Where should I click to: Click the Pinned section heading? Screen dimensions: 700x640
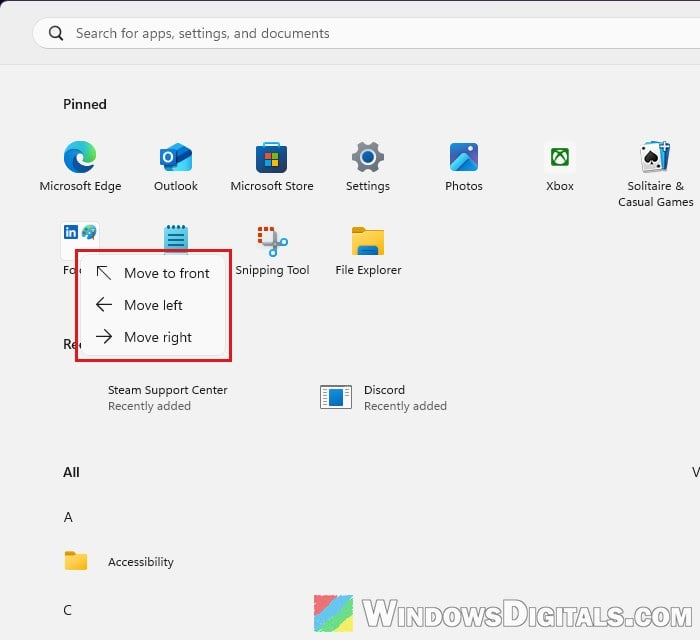tap(85, 104)
